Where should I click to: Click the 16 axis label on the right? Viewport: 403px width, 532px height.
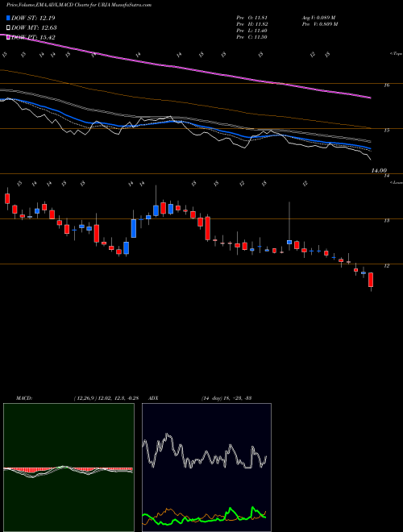click(386, 85)
